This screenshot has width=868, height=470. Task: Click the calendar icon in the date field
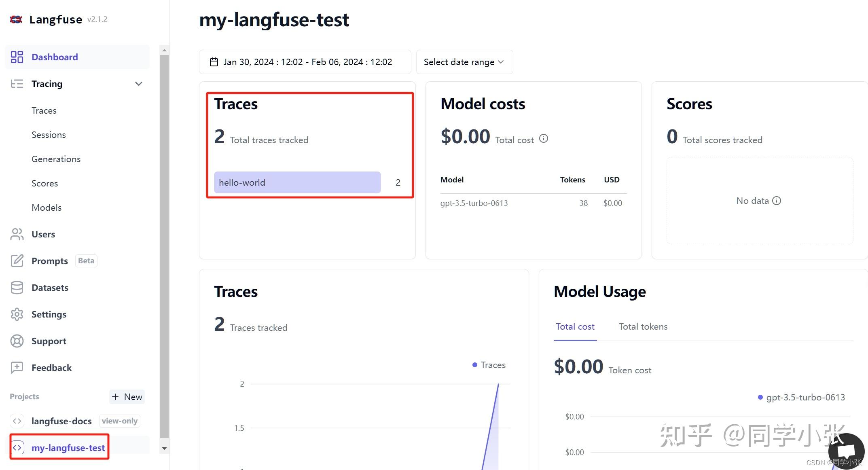pyautogui.click(x=214, y=62)
